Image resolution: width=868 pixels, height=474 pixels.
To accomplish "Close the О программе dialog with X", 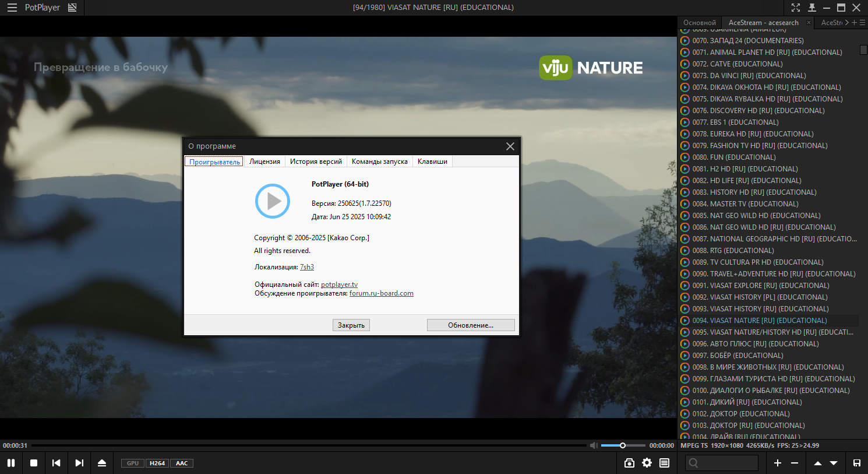I will tap(510, 146).
